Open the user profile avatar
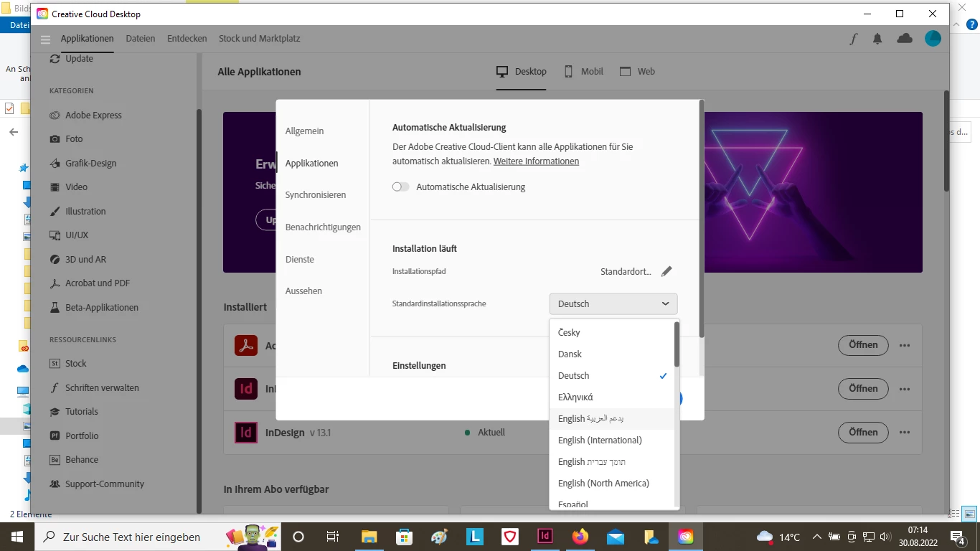The width and height of the screenshot is (980, 551). (x=933, y=39)
